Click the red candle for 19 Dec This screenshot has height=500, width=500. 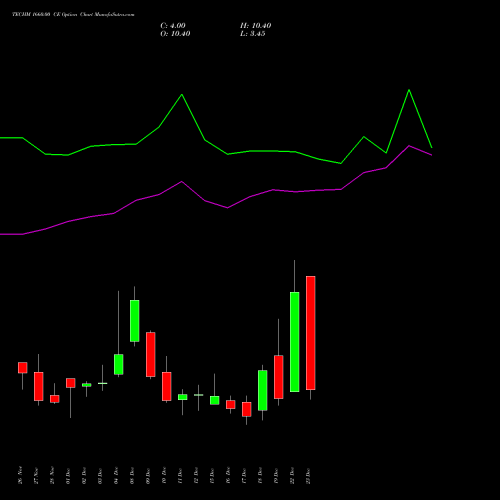(279, 377)
